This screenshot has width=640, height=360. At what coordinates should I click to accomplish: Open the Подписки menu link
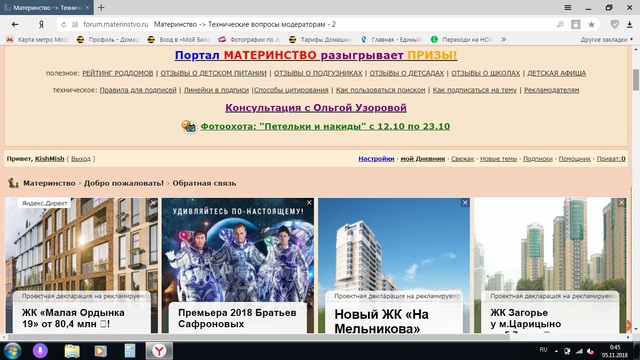(x=538, y=158)
